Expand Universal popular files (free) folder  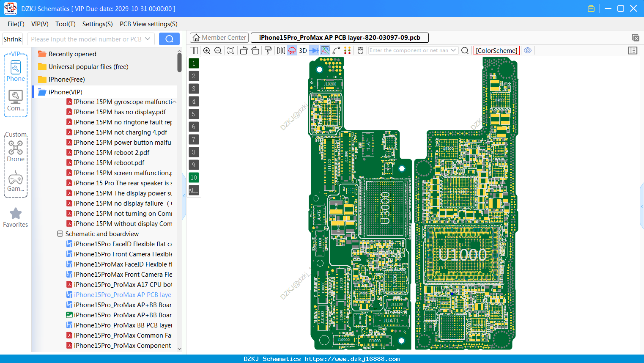point(83,67)
